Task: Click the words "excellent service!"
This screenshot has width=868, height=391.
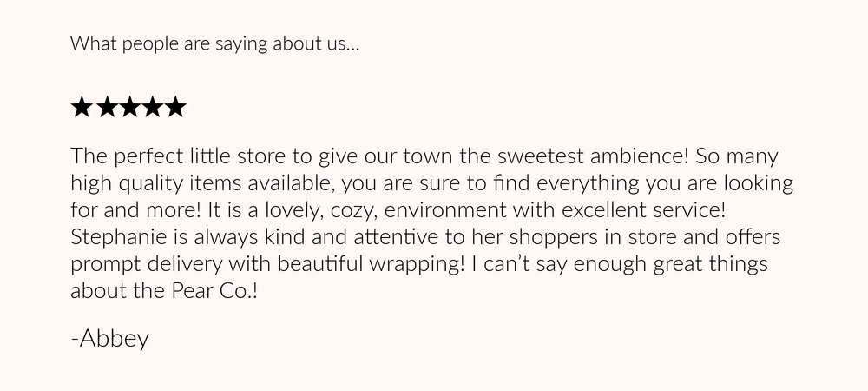Action: tap(643, 210)
